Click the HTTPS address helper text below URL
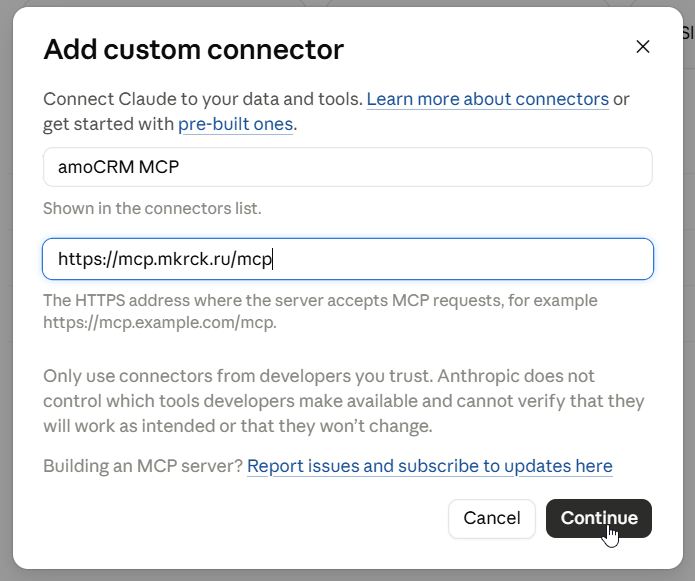The width and height of the screenshot is (695, 581). (320, 311)
